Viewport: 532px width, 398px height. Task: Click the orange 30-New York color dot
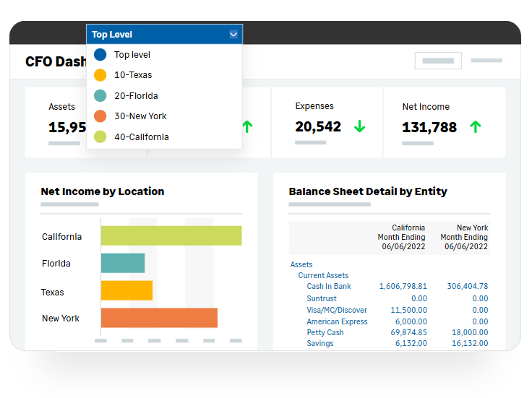tap(100, 116)
